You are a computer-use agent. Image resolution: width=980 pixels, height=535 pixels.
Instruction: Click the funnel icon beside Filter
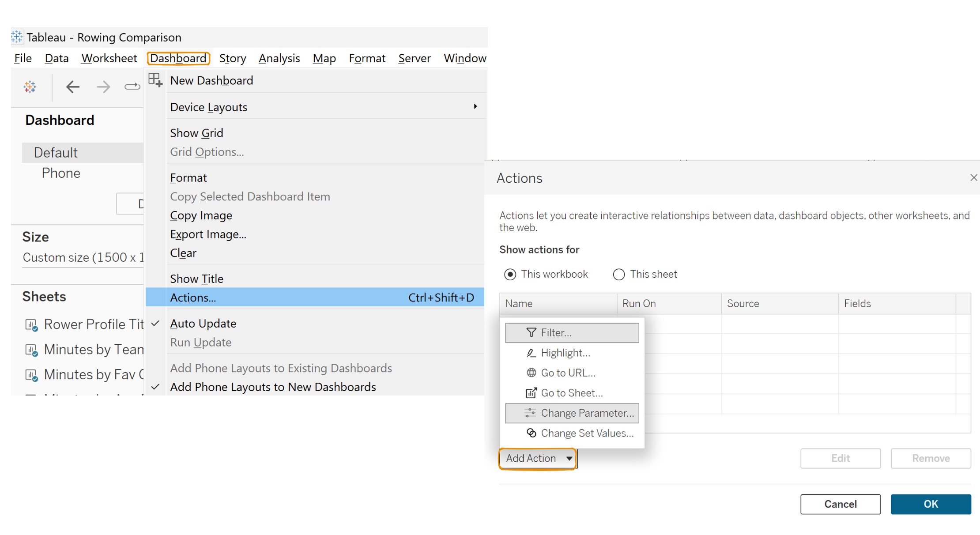tap(531, 332)
